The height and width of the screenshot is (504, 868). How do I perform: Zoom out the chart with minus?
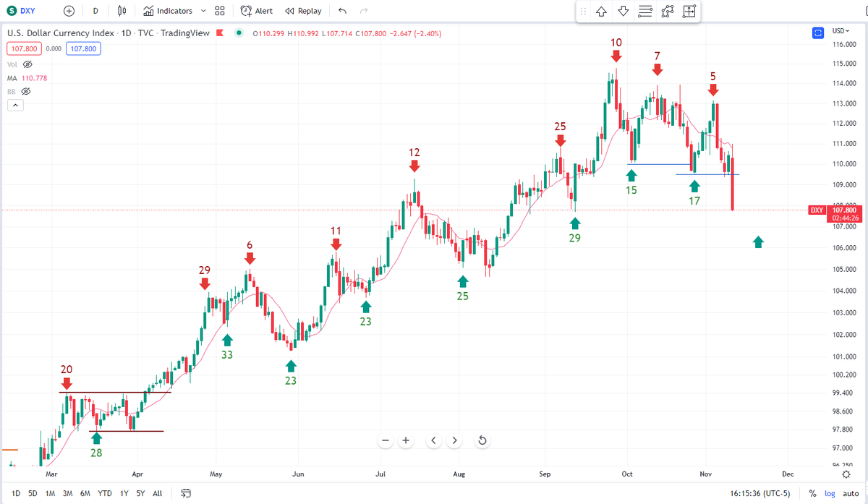pos(385,440)
